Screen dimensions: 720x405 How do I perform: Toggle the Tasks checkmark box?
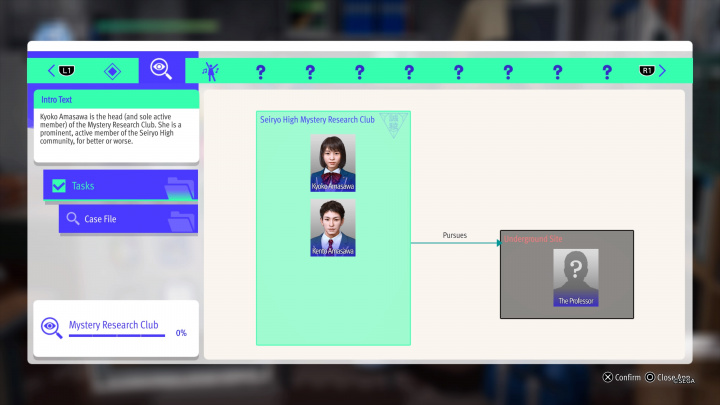pos(58,186)
